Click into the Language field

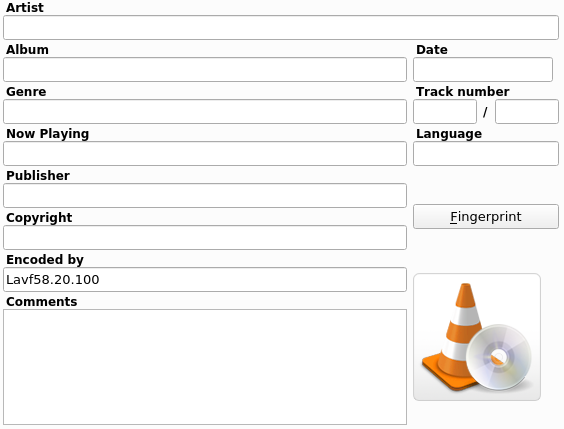point(486,154)
